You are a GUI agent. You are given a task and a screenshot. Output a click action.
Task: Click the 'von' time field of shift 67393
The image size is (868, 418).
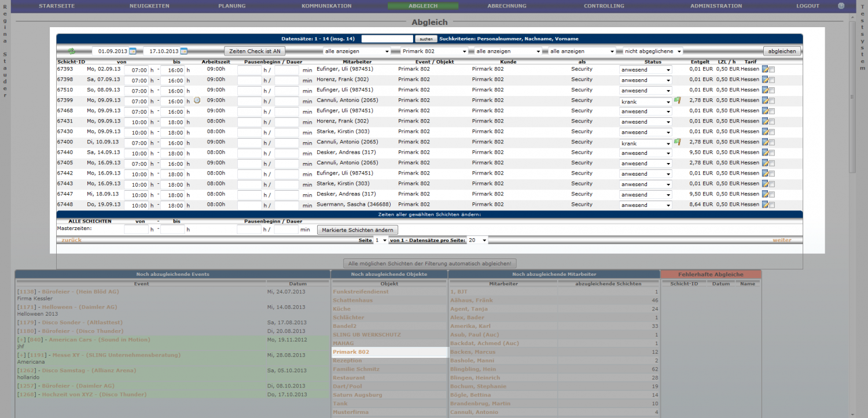[136, 70]
